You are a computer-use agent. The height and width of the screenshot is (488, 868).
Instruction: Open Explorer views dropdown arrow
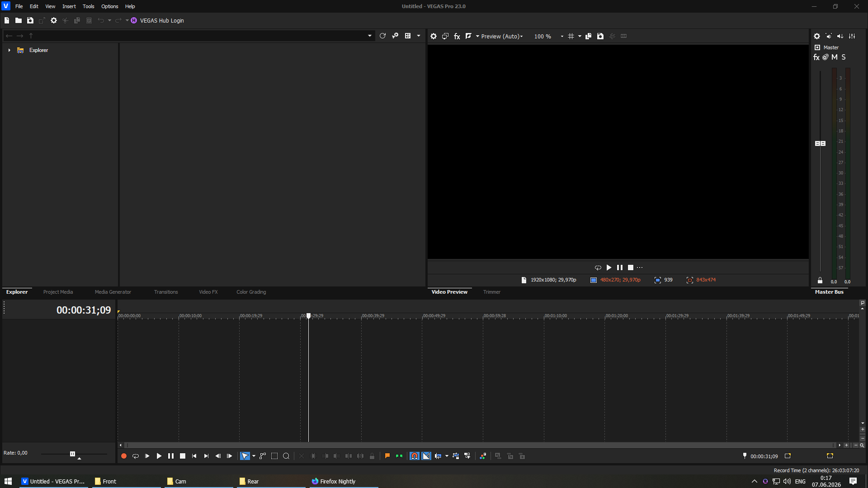(x=419, y=36)
